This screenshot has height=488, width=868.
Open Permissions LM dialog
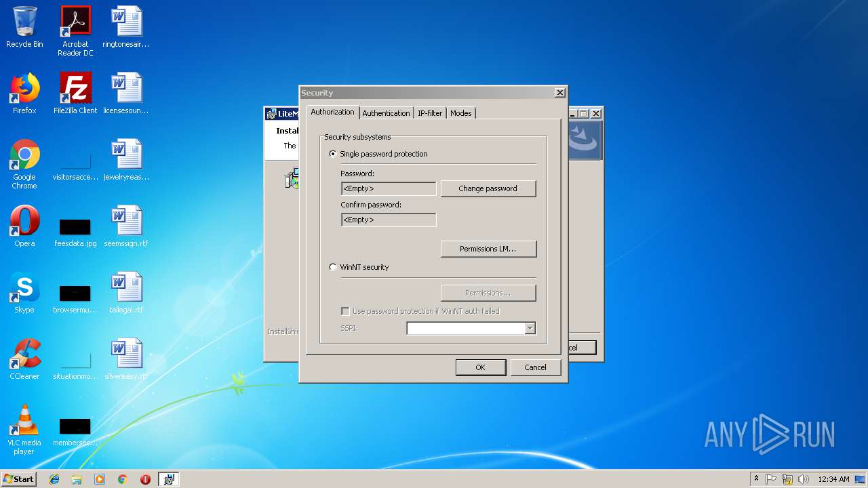pyautogui.click(x=488, y=249)
